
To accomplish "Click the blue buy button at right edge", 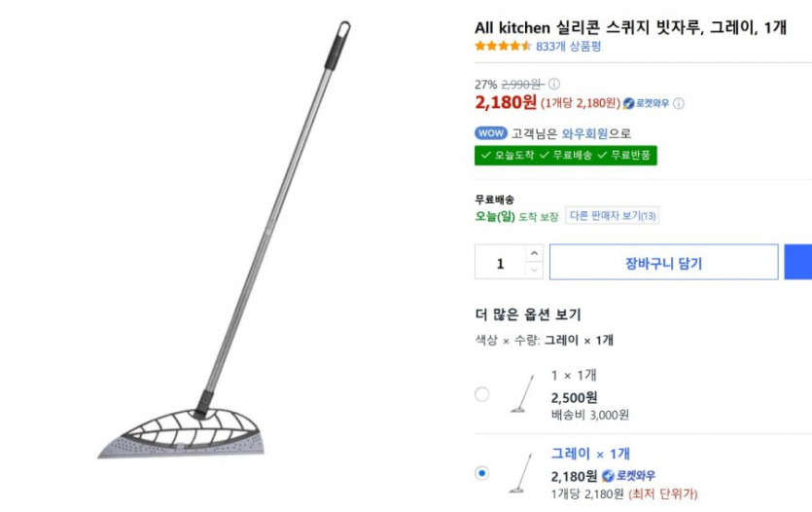I will coord(799,263).
